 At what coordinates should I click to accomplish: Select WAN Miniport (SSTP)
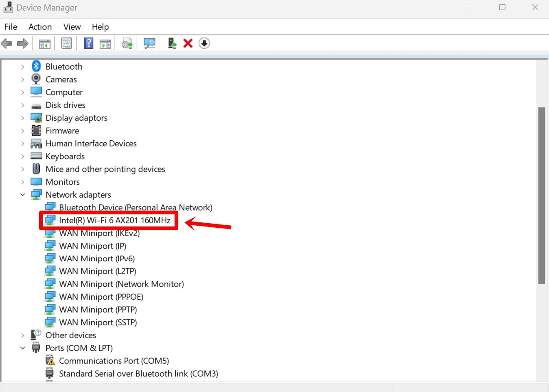point(98,322)
